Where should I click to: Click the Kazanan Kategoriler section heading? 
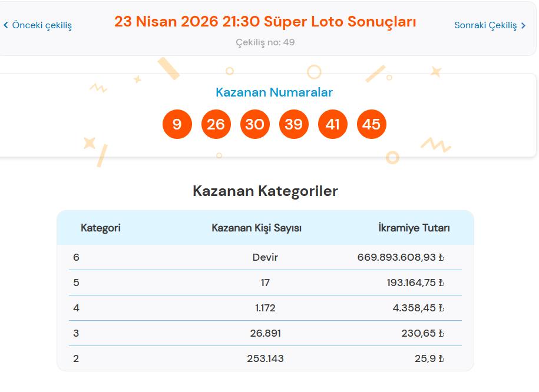tap(266, 191)
